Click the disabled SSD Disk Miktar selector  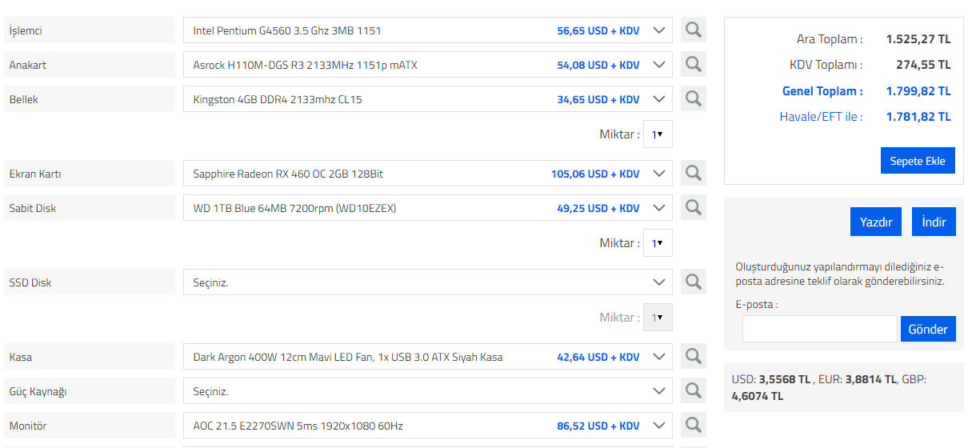coord(658,318)
